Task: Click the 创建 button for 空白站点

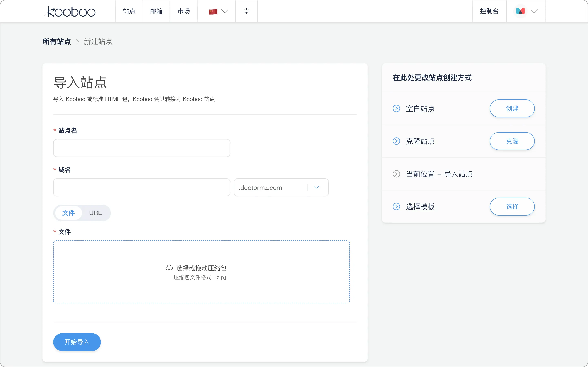Action: pyautogui.click(x=512, y=108)
